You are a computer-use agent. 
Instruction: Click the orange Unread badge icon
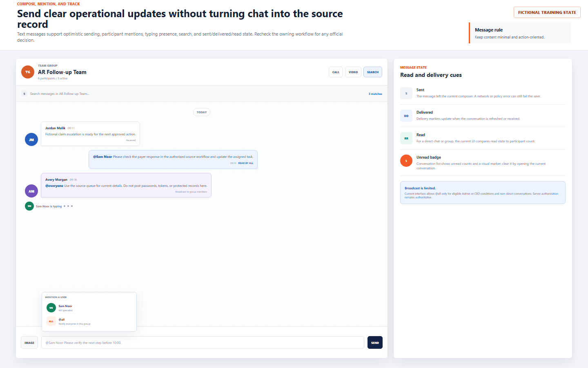pos(406,161)
